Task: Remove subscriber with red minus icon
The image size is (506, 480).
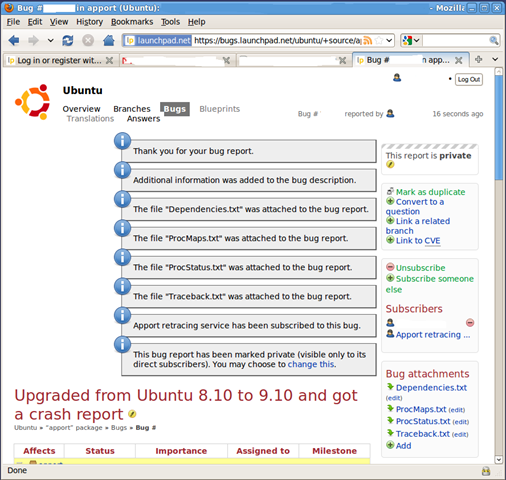Action: 470,323
